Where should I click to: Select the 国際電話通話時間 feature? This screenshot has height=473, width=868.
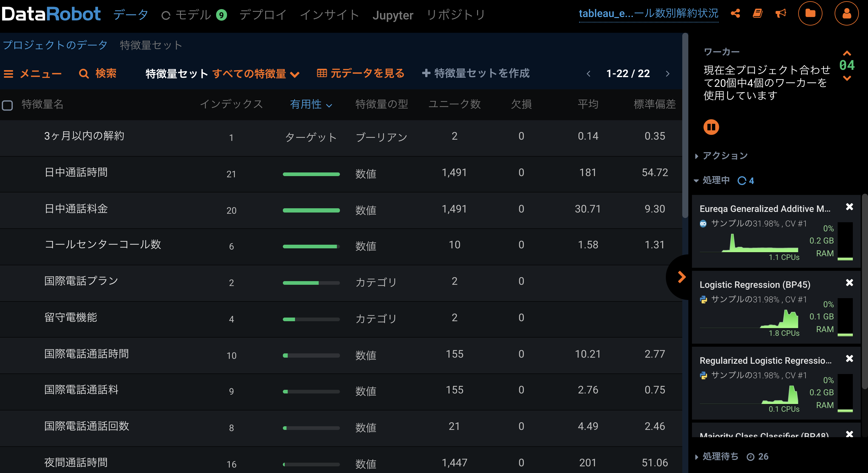point(86,354)
